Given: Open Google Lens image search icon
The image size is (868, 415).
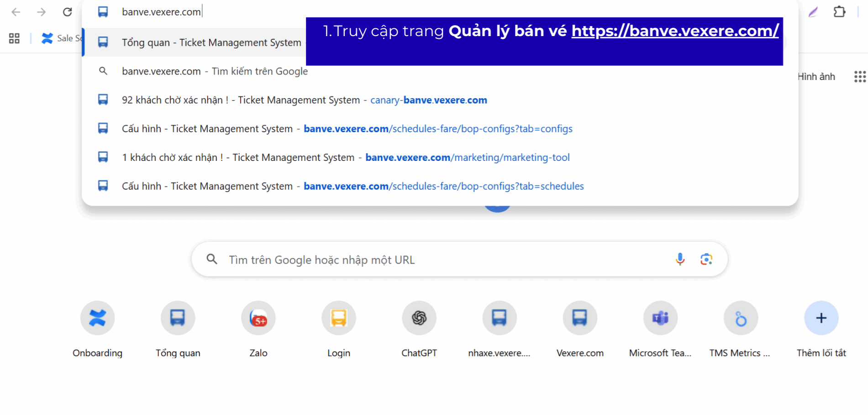Looking at the screenshot, I should tap(706, 259).
